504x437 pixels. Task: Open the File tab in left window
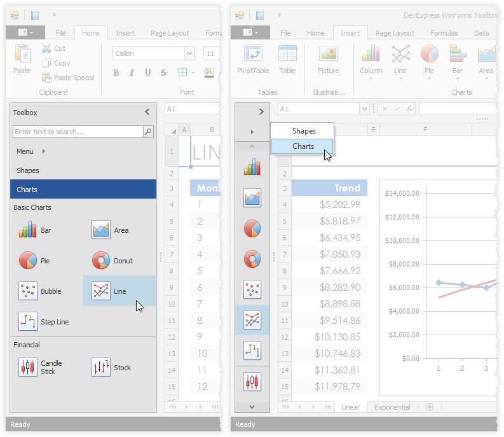[x=60, y=33]
